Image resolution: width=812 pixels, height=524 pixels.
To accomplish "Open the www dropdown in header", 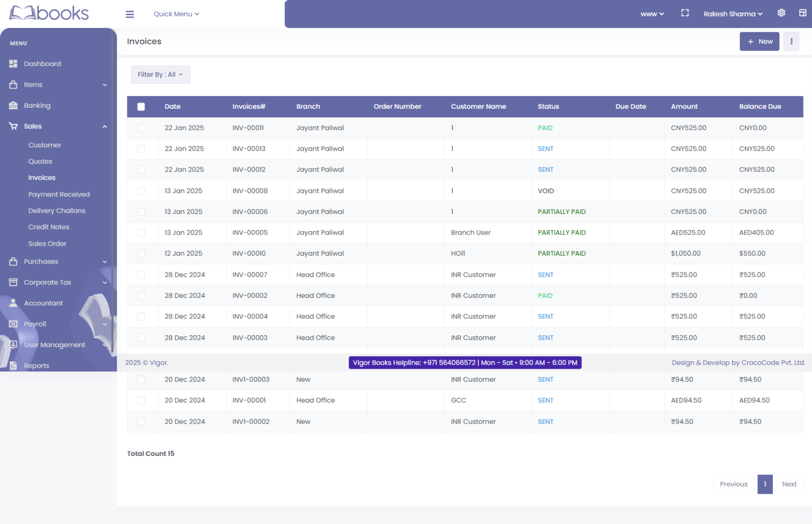I will [652, 14].
